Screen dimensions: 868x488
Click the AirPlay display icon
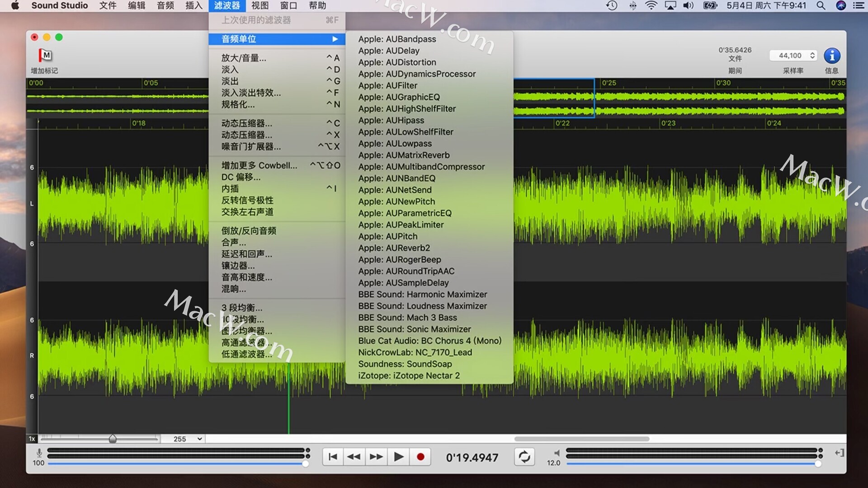(x=670, y=5)
